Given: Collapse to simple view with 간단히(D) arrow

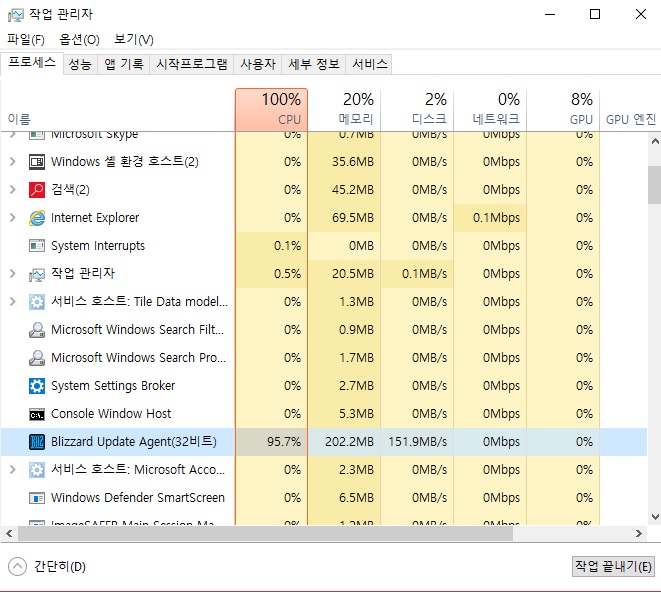Looking at the screenshot, I should pyautogui.click(x=17, y=567).
